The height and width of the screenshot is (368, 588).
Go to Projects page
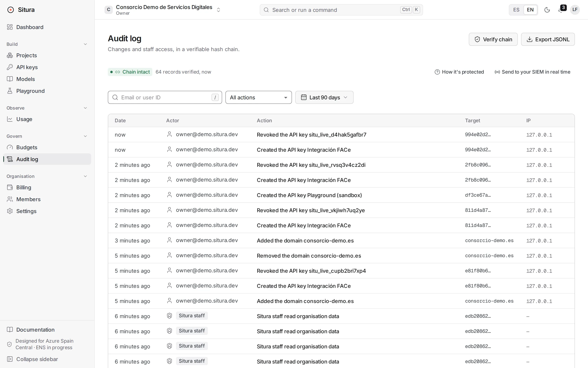pyautogui.click(x=47, y=55)
